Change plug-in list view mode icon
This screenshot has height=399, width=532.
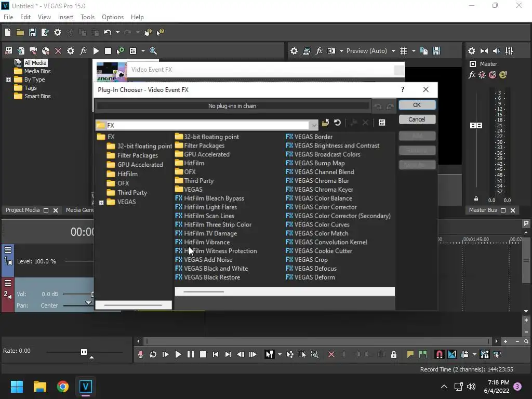(x=382, y=123)
